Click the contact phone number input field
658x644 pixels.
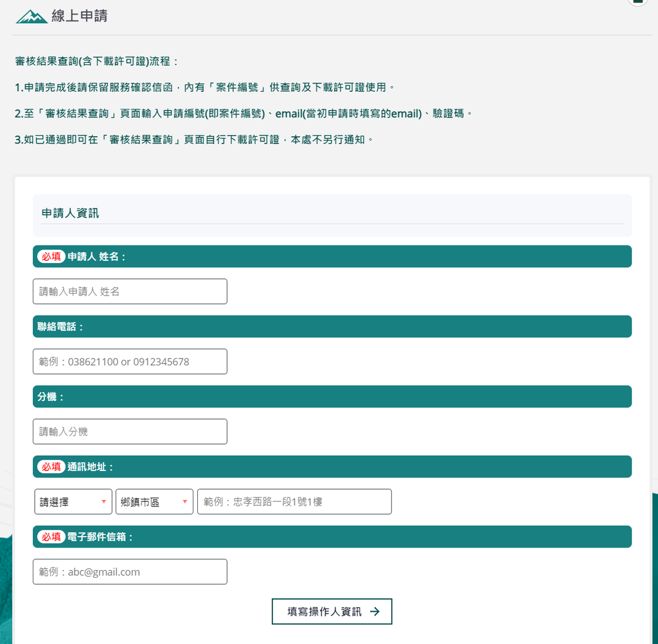coord(130,361)
